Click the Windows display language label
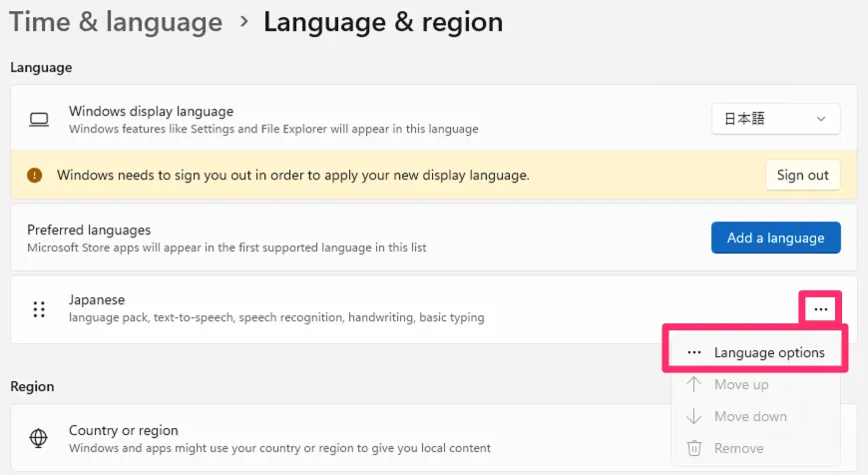The image size is (868, 475). click(151, 112)
